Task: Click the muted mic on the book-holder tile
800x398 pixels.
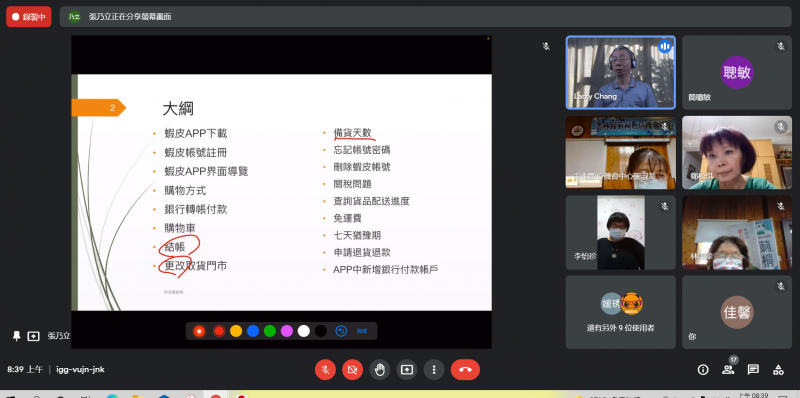Action: tap(781, 206)
